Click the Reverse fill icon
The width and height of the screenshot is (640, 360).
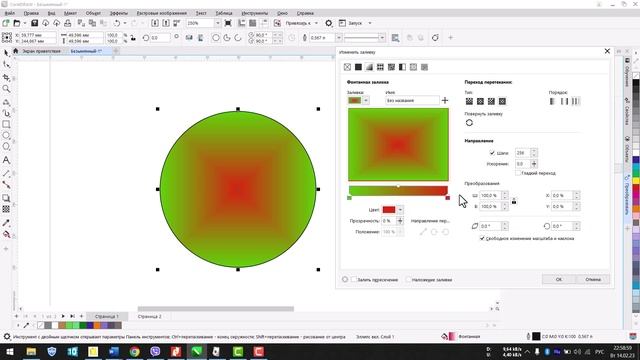[x=469, y=122]
